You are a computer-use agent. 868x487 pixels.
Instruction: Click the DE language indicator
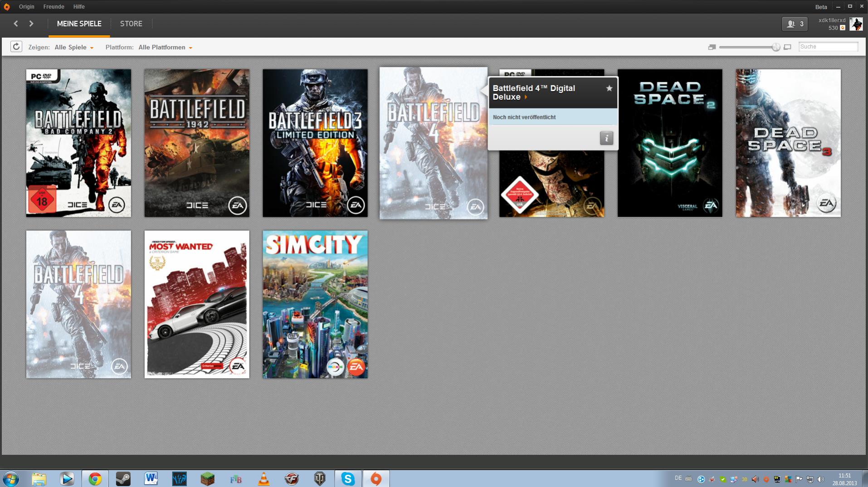pos(678,478)
